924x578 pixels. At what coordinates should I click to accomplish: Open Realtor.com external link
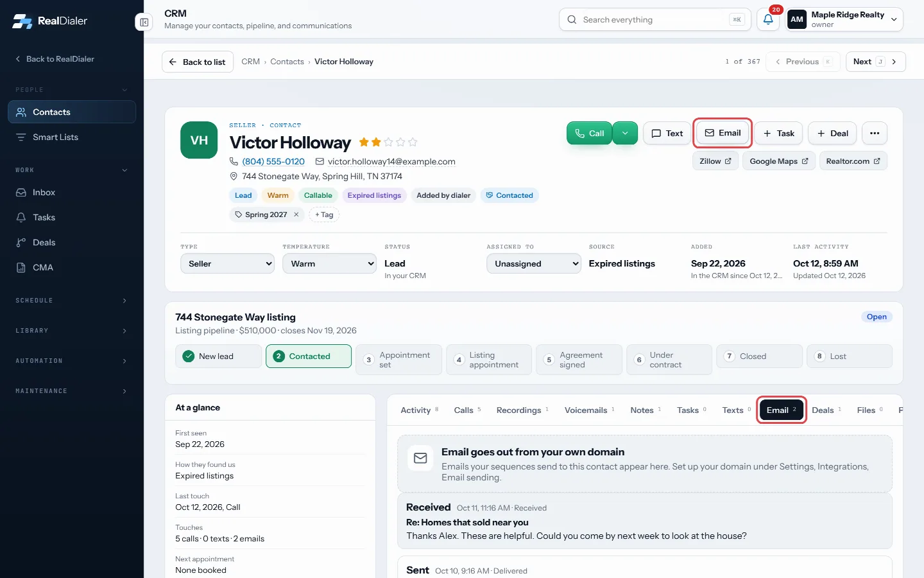853,161
